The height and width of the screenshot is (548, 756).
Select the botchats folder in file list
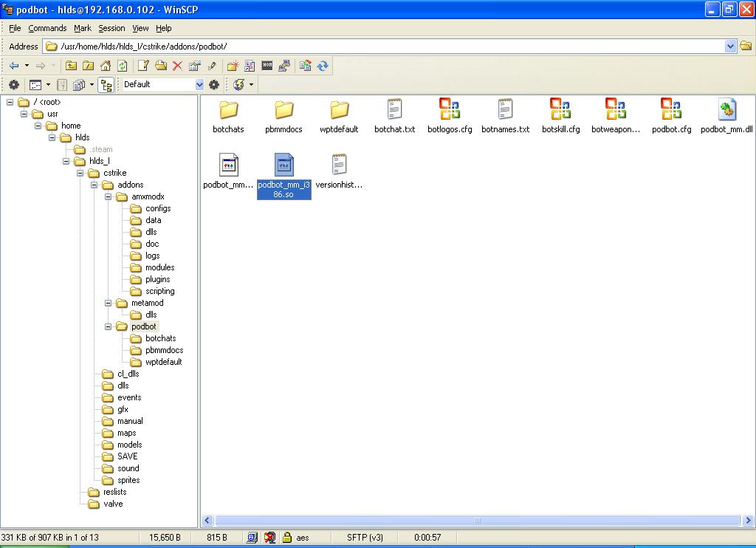[x=229, y=116]
